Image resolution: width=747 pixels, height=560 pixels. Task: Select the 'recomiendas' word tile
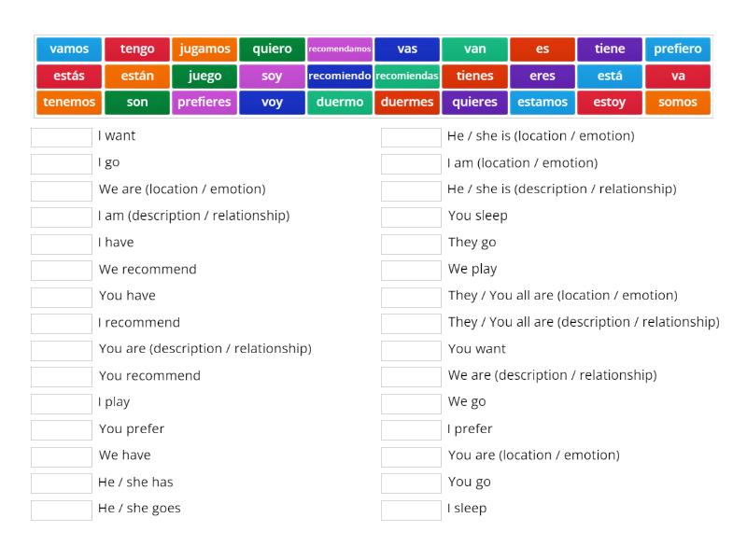(x=407, y=77)
